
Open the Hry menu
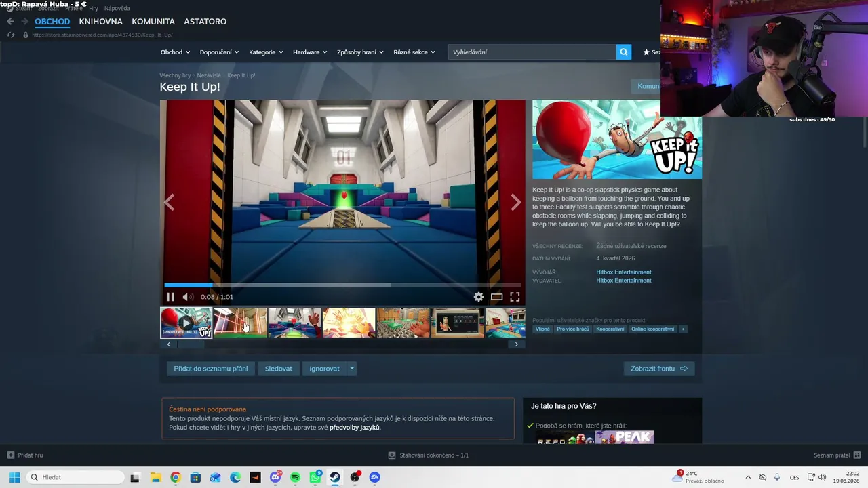(94, 9)
